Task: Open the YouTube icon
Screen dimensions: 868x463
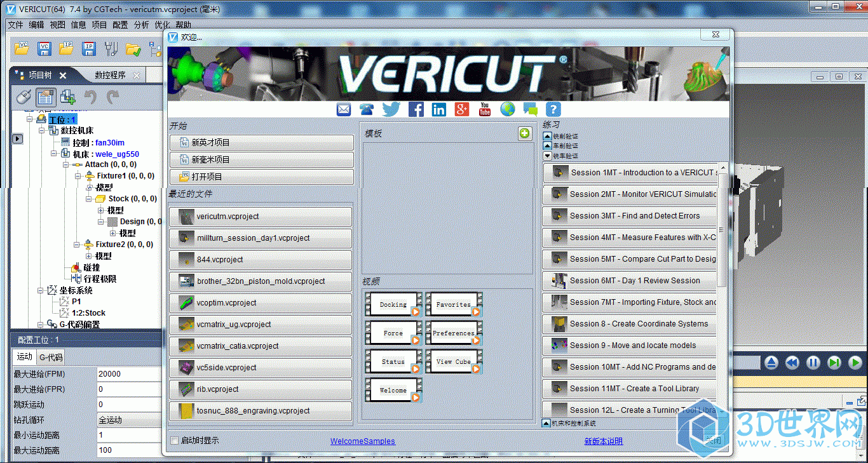Action: click(x=485, y=109)
